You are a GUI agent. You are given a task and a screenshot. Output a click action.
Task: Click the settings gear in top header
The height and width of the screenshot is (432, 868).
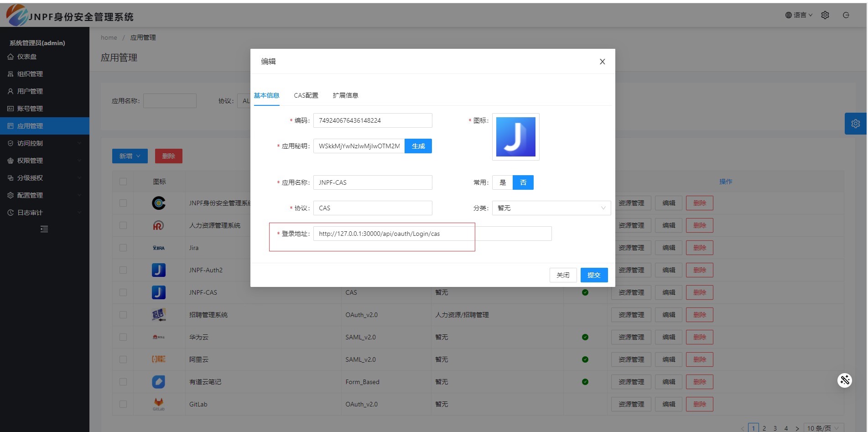point(825,15)
